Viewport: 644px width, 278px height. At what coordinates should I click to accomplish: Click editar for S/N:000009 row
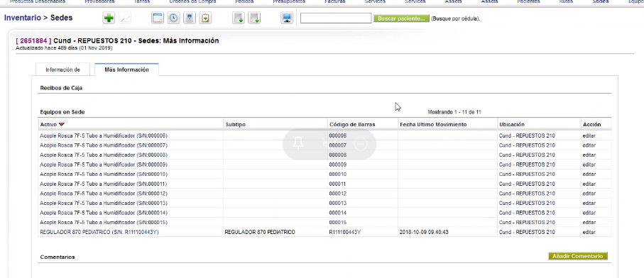pos(589,165)
